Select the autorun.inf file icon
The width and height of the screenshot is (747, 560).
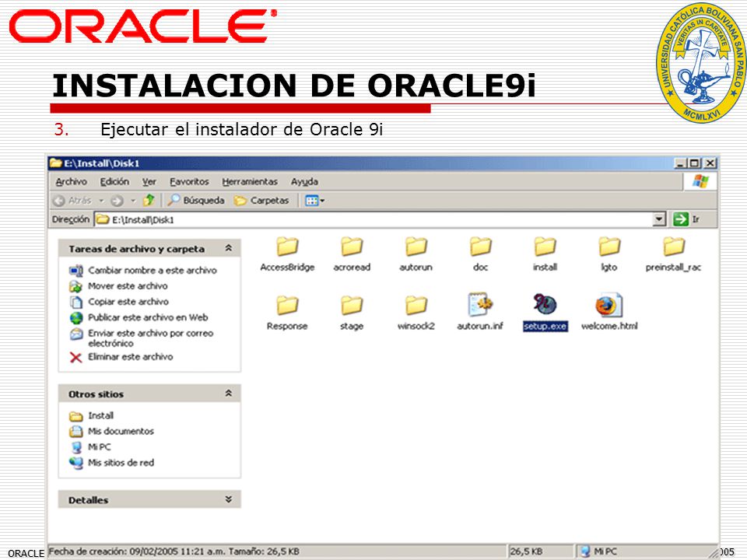point(480,305)
